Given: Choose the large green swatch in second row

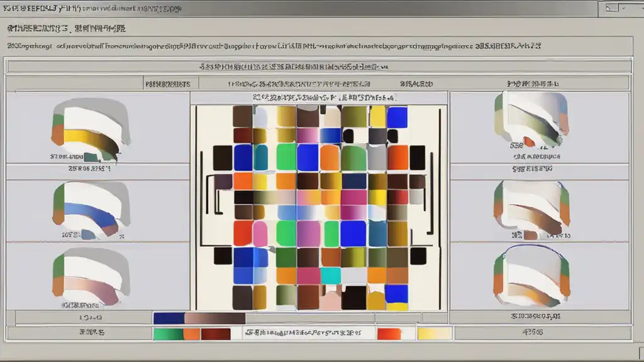Looking at the screenshot, I should (286, 157).
